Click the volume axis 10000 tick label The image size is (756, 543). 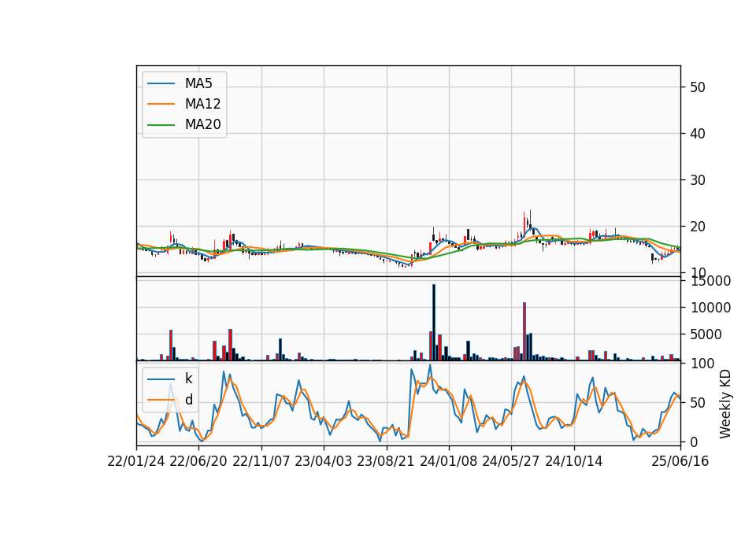click(710, 308)
